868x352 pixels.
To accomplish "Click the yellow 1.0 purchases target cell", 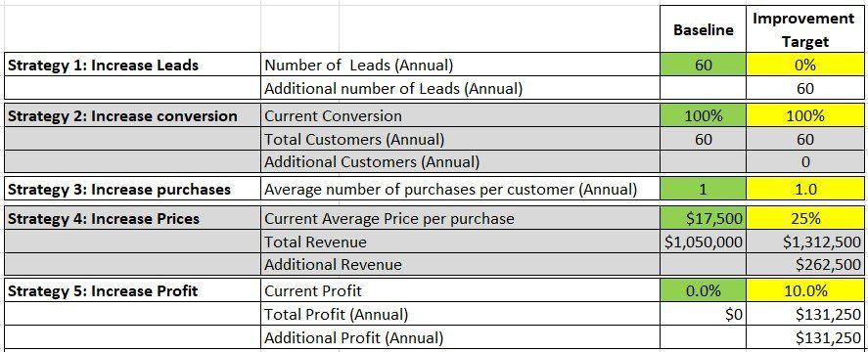I will 805,190.
